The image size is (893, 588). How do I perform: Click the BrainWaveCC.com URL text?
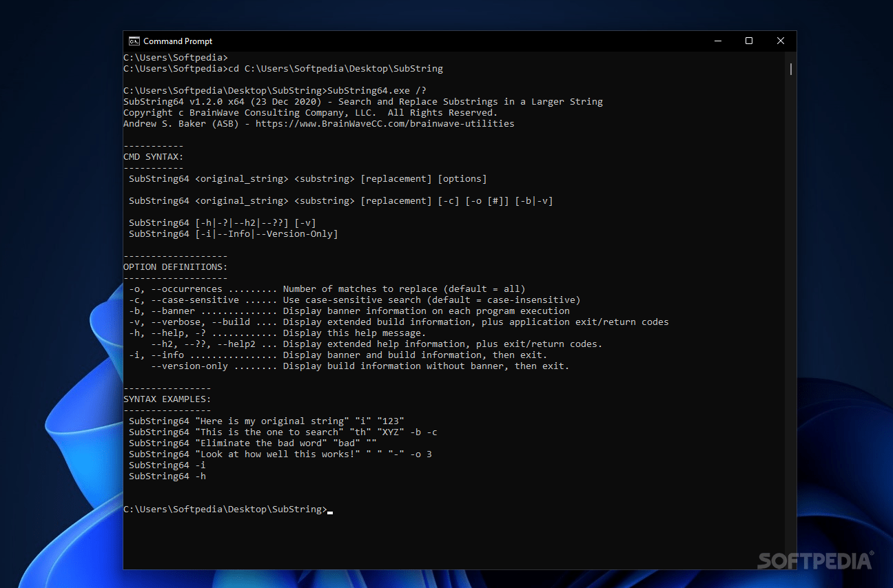[384, 124]
